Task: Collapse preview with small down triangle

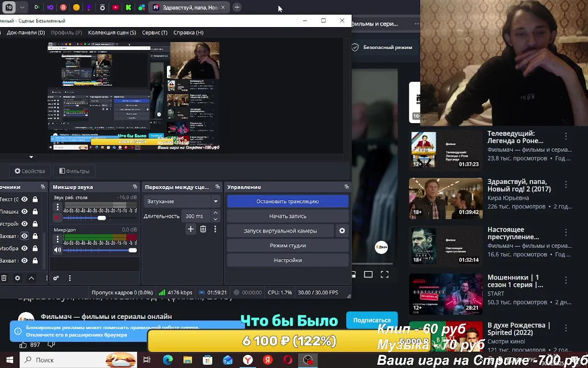Action: click(31, 157)
